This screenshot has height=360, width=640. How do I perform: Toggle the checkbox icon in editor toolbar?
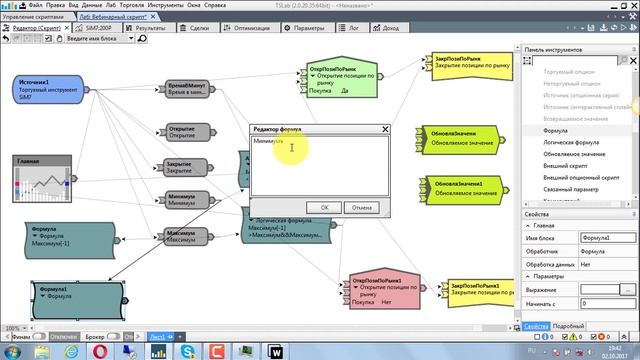[x=48, y=38]
